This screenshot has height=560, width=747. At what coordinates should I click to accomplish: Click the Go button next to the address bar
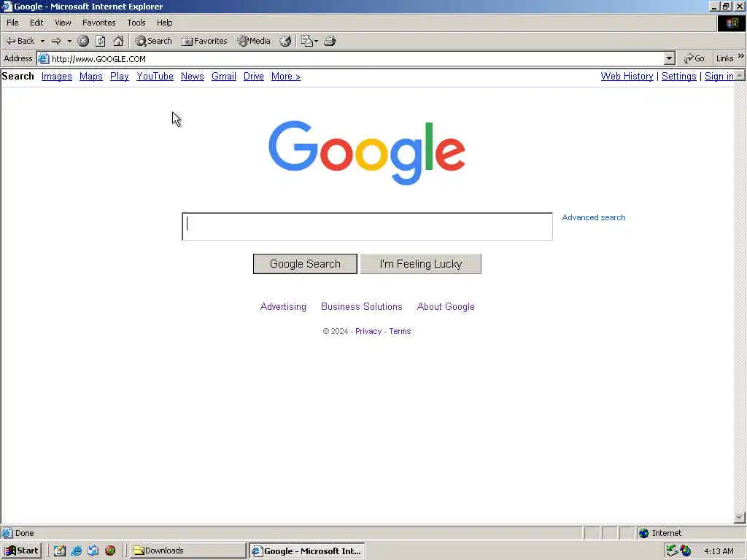point(694,58)
